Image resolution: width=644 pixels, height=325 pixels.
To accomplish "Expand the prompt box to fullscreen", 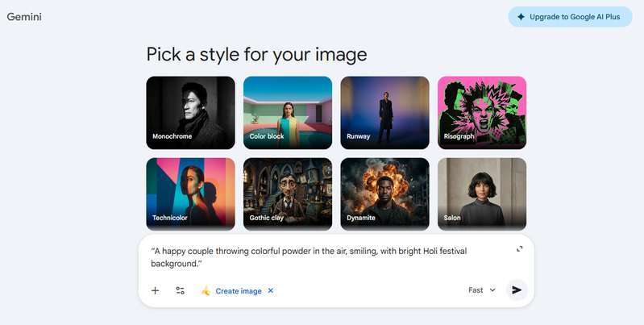I will pyautogui.click(x=520, y=249).
